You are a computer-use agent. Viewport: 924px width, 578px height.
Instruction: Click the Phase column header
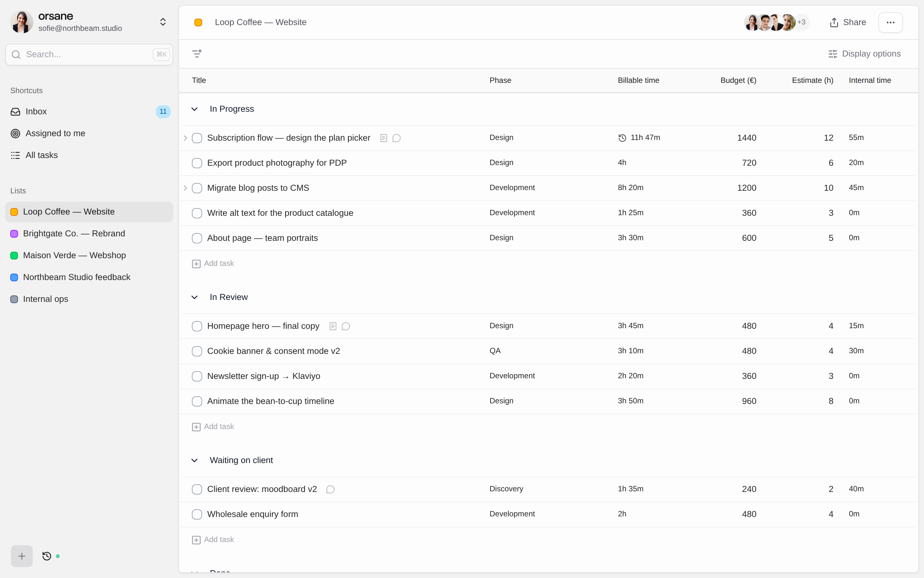(x=500, y=80)
